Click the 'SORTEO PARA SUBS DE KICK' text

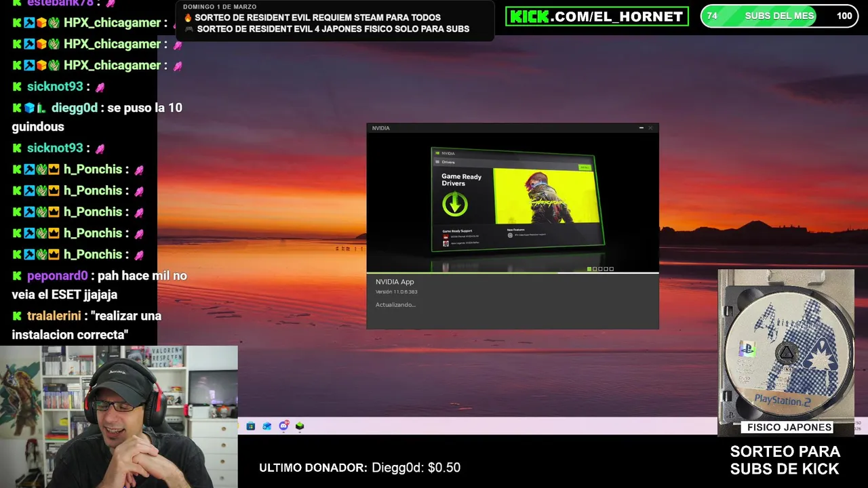point(785,460)
